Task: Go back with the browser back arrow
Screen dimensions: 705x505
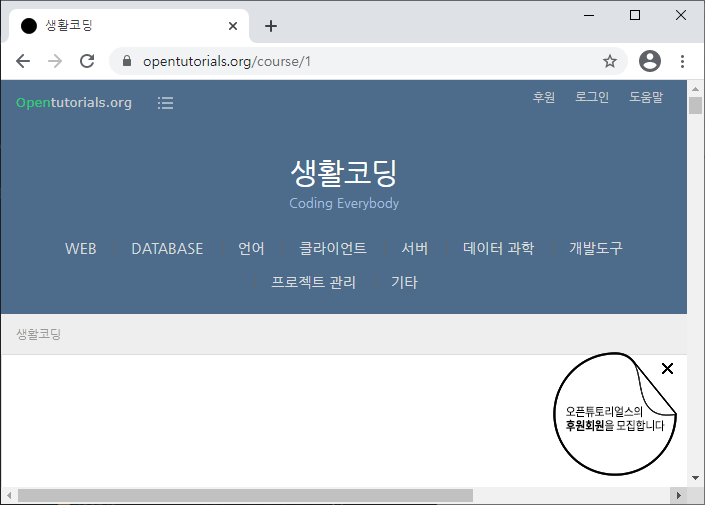Action: (x=23, y=61)
